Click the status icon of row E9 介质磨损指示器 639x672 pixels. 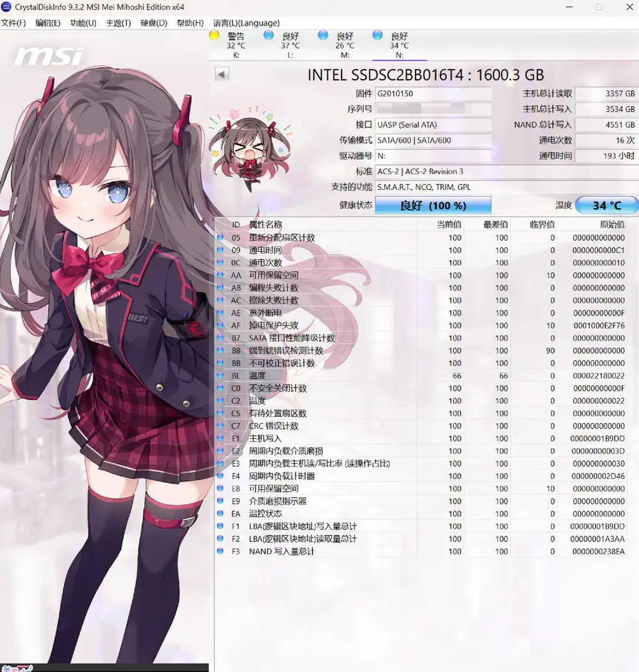pos(220,500)
